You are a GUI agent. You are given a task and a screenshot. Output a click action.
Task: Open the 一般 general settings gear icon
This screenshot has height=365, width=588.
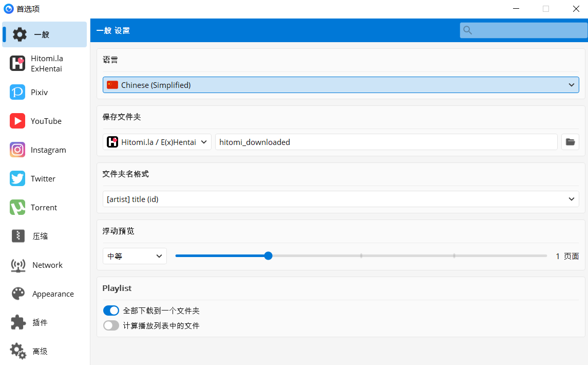coord(20,34)
